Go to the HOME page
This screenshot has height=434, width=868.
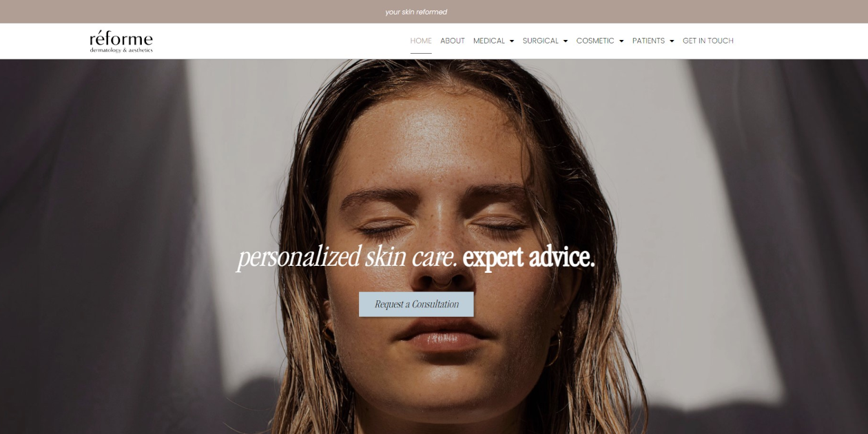click(421, 41)
